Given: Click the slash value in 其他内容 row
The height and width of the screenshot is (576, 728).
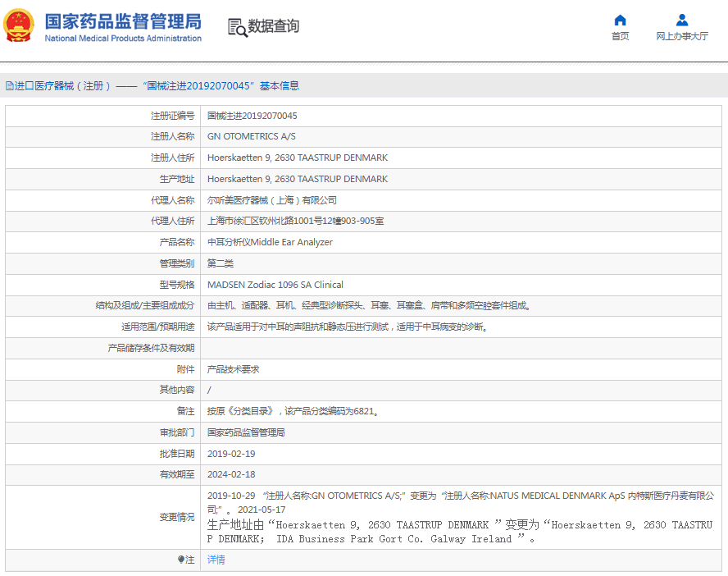Looking at the screenshot, I should pos(209,391).
